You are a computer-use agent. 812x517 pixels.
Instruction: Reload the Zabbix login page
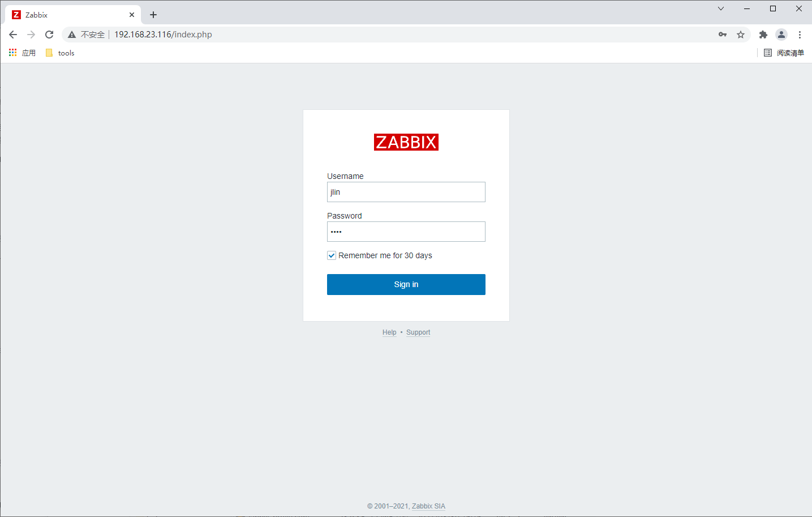coord(49,35)
